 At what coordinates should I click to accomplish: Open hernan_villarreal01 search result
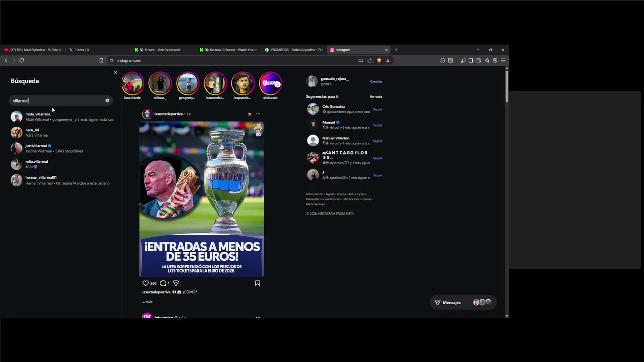pos(60,180)
